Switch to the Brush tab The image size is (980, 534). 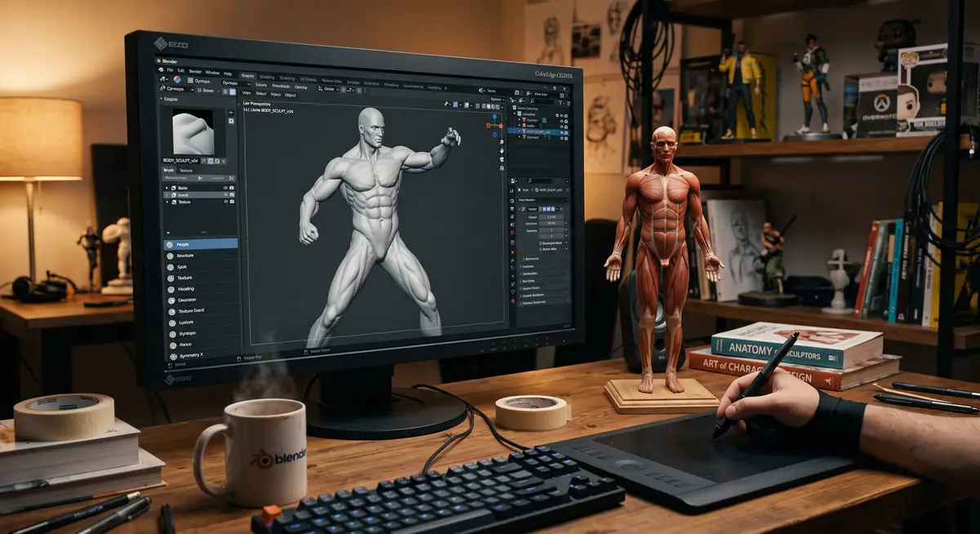(x=168, y=170)
